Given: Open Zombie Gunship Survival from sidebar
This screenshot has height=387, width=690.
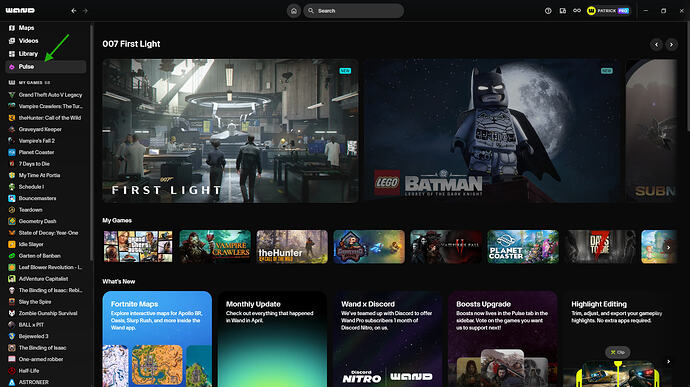Looking at the screenshot, I should click(x=46, y=313).
